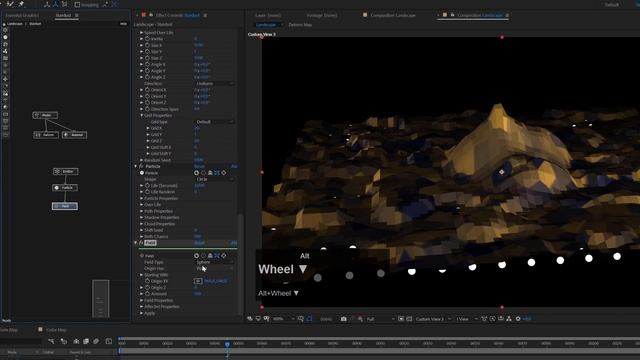Screen dimensions: 640x360
Task: Expand the Affected Properties group
Action: point(142,307)
